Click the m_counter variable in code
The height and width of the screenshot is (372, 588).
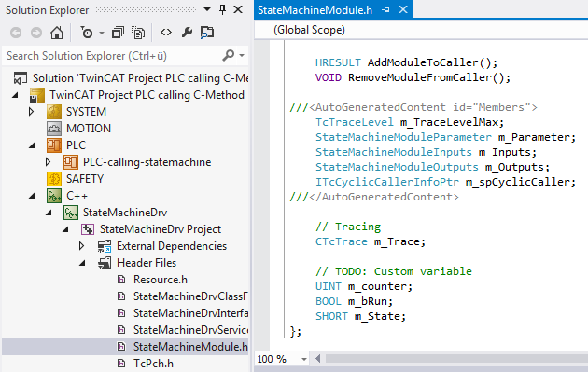[x=377, y=287]
